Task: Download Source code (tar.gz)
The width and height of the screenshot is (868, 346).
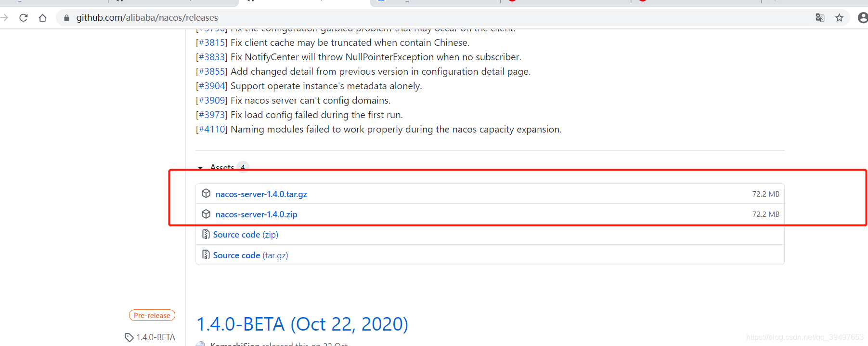Action: (x=250, y=255)
